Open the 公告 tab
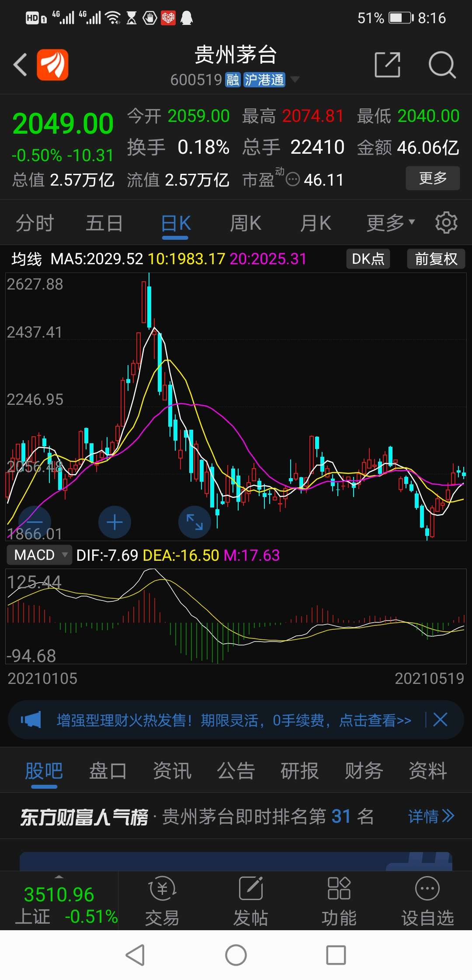The width and height of the screenshot is (472, 980). click(x=236, y=770)
